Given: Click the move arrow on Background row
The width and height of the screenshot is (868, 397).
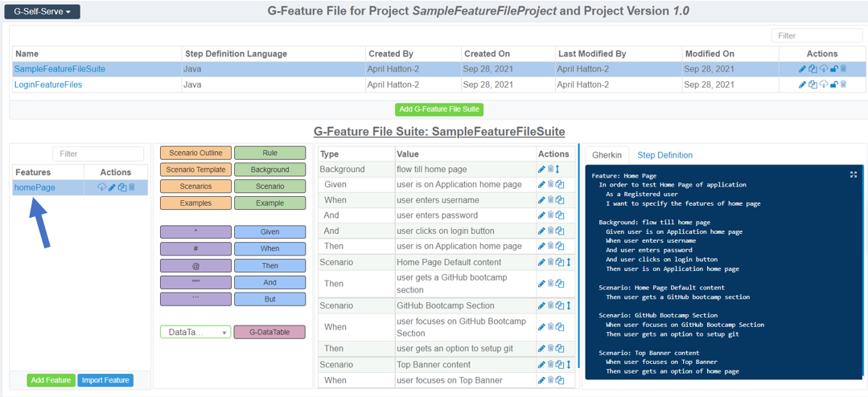Looking at the screenshot, I should [x=558, y=170].
